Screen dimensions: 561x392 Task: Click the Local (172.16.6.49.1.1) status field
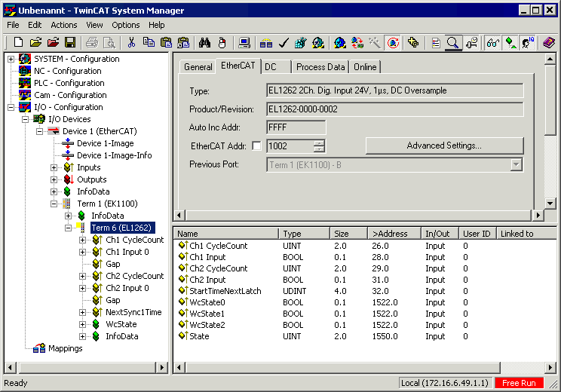point(445,383)
